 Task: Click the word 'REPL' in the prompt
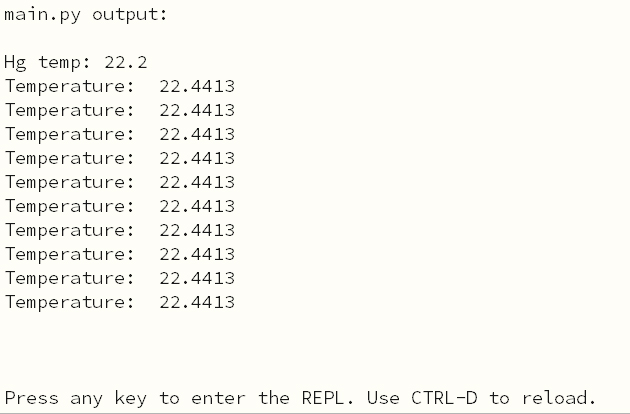(x=323, y=398)
